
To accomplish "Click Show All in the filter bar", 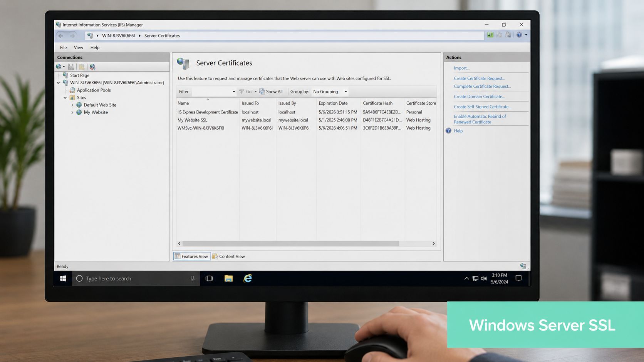I will pyautogui.click(x=271, y=92).
